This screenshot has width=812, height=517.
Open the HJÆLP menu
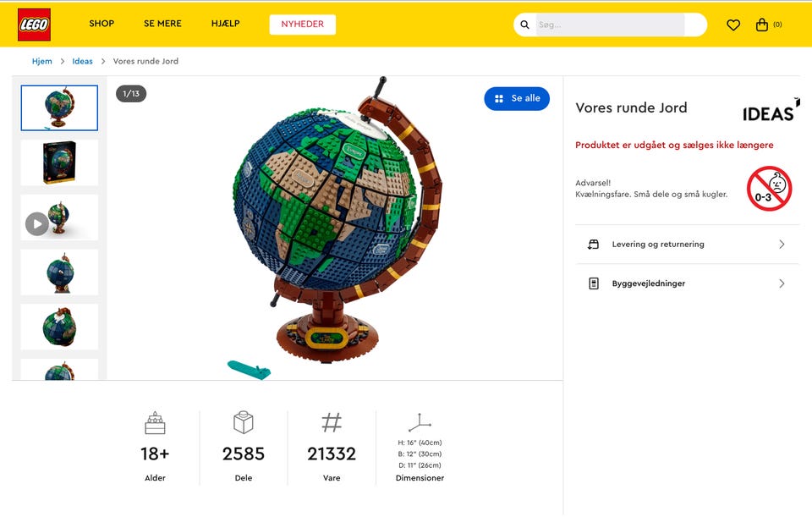[226, 24]
